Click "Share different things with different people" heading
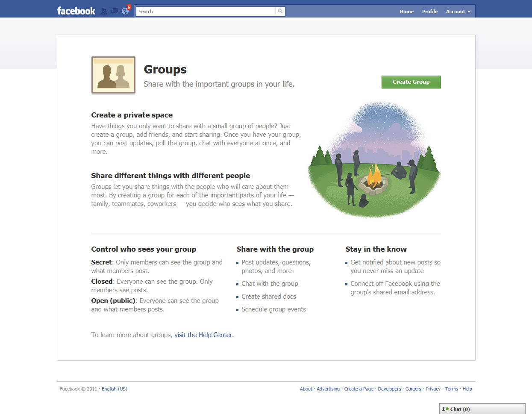532x414 pixels. [170, 176]
